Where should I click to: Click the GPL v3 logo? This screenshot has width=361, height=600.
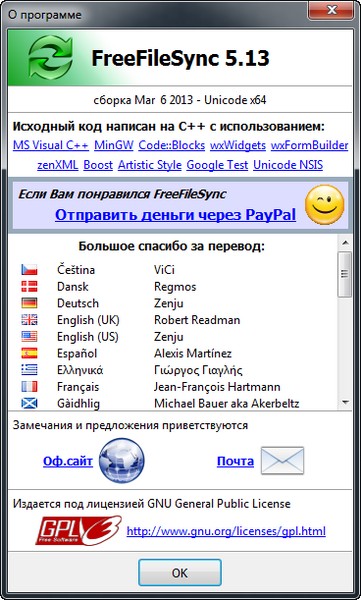[78, 530]
